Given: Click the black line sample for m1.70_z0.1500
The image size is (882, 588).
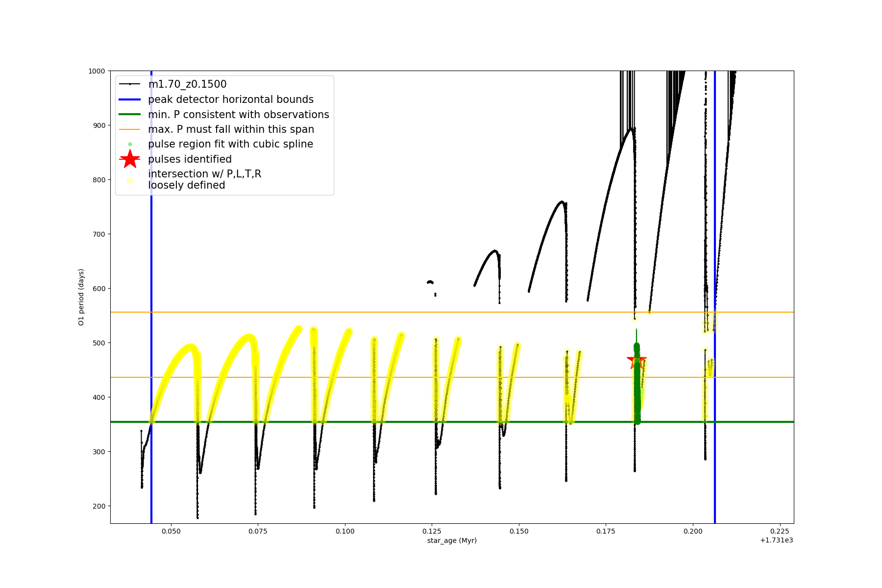Looking at the screenshot, I should point(130,84).
